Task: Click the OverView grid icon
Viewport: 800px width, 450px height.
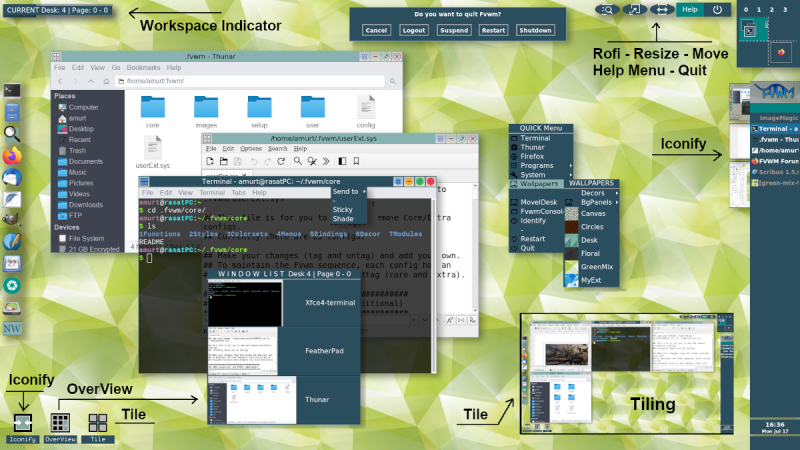Action: point(60,423)
